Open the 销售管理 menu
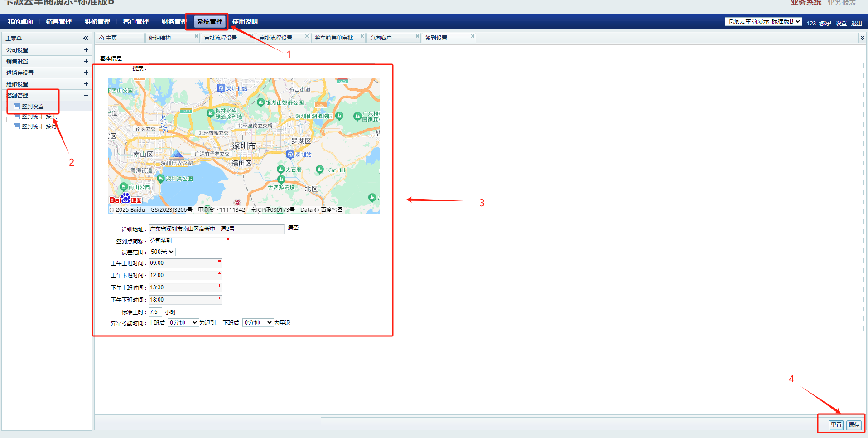Image resolution: width=868 pixels, height=438 pixels. (x=59, y=22)
